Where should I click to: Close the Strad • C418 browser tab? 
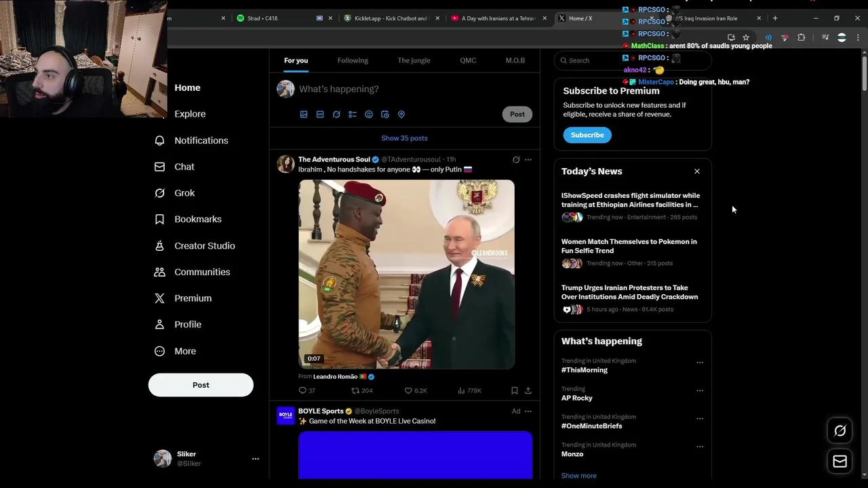[331, 18]
